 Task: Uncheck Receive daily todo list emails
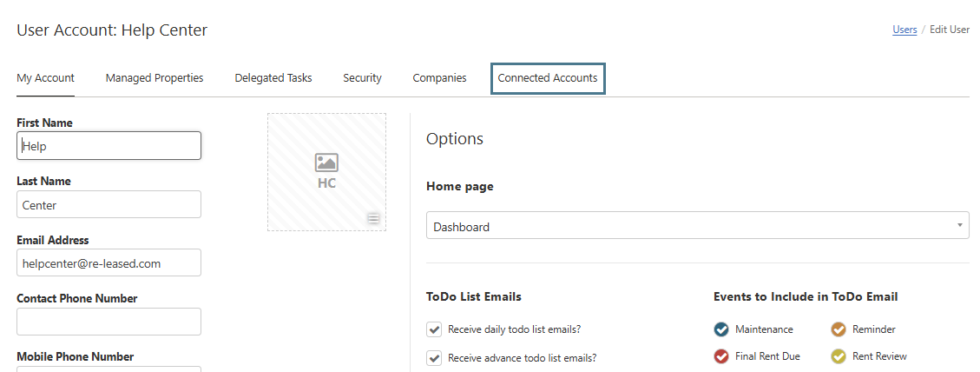tap(435, 329)
